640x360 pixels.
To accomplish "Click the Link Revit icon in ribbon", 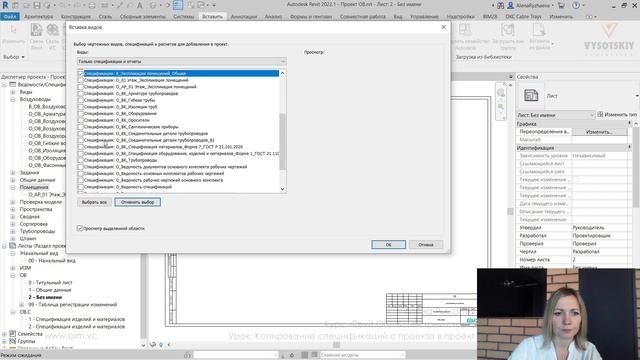I will [x=36, y=30].
